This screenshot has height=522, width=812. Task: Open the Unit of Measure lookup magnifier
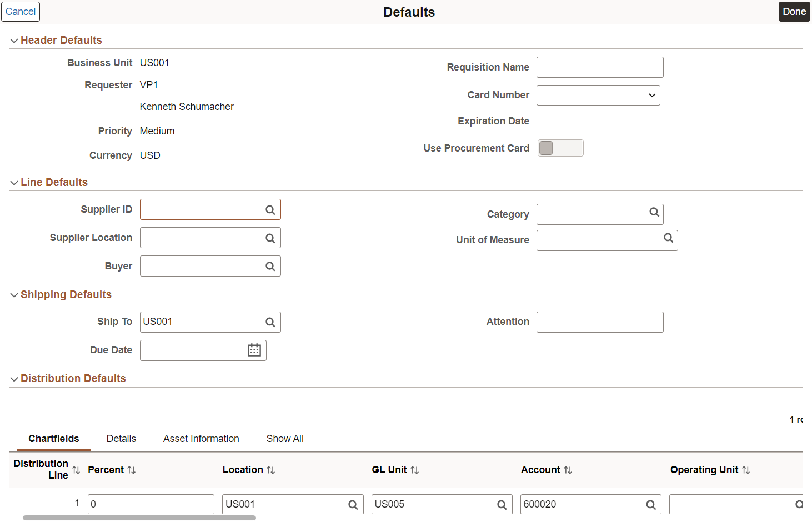(668, 239)
